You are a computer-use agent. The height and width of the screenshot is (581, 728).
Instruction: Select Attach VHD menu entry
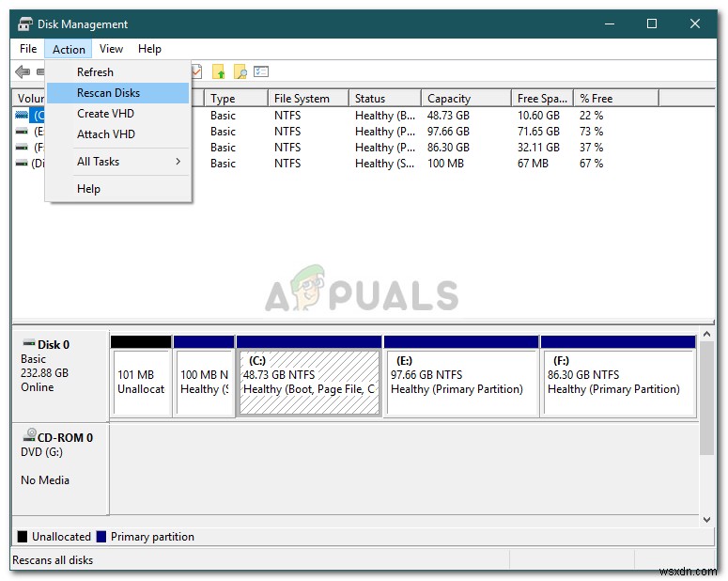(x=118, y=134)
